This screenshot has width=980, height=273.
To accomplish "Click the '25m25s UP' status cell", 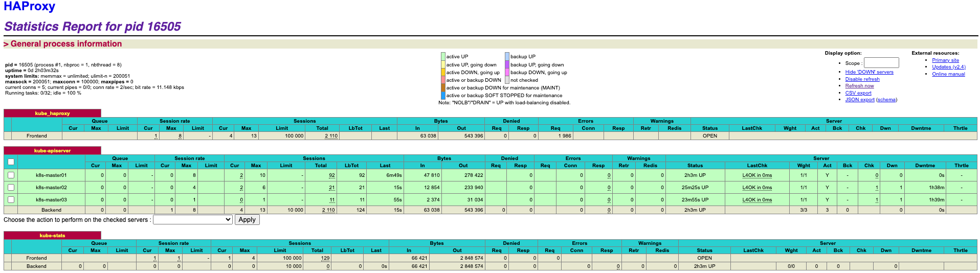I will point(695,188).
